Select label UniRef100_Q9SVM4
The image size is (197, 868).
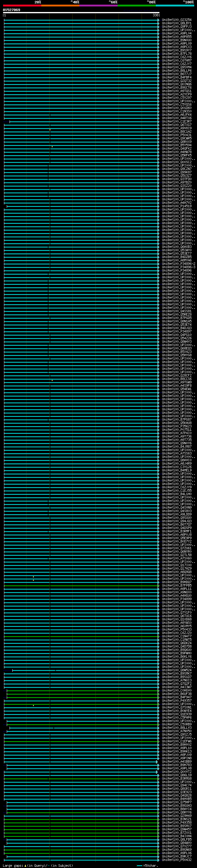(x=177, y=67)
